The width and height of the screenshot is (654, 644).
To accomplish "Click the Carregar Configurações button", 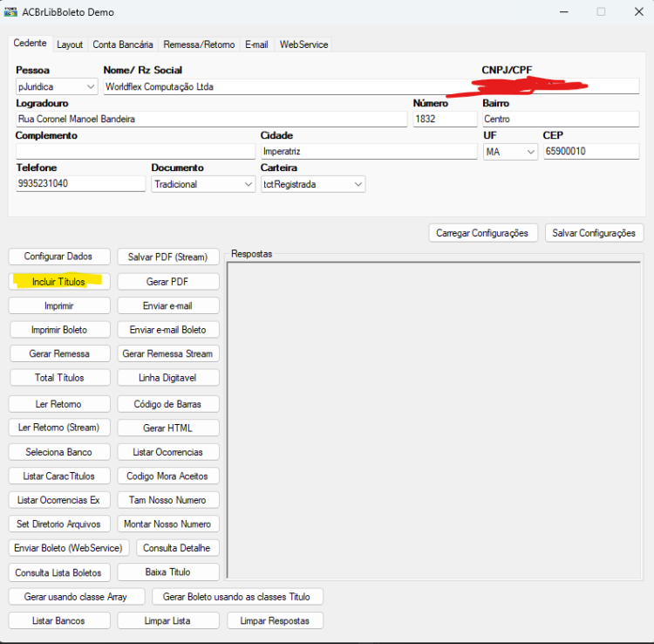I will click(483, 233).
